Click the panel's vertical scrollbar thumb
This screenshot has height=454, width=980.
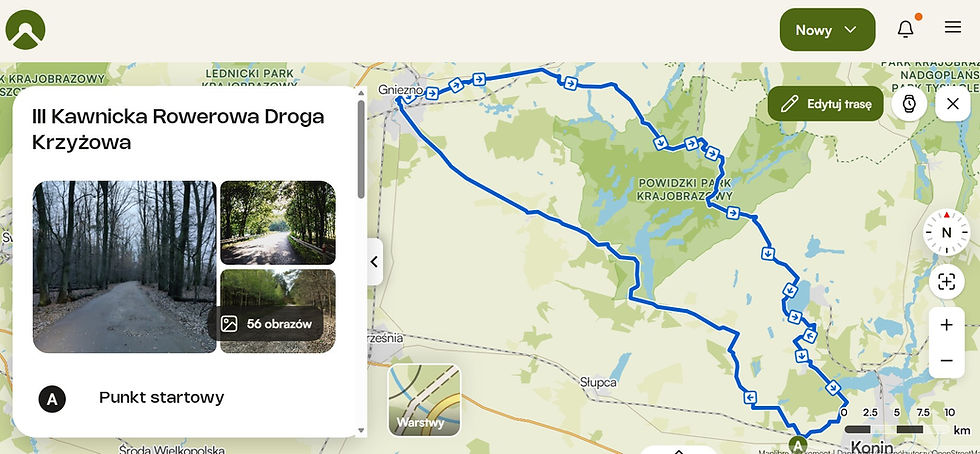[361, 149]
